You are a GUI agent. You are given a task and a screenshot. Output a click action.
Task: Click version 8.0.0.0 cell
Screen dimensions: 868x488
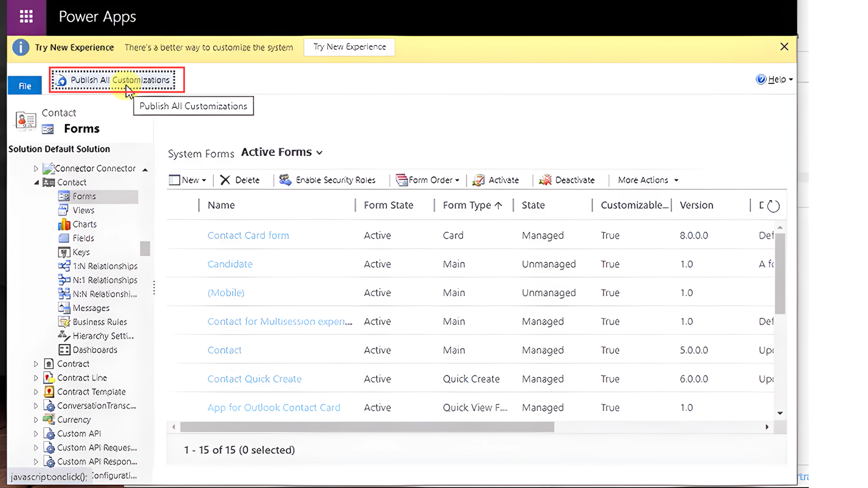694,235
